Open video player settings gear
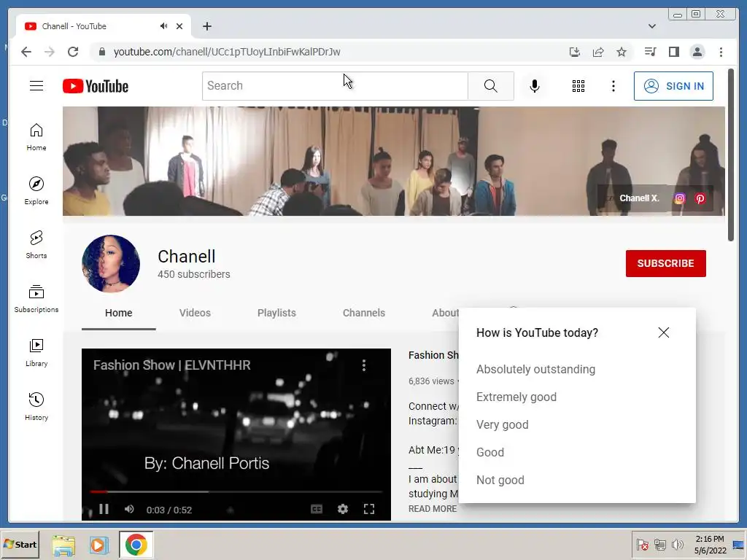Viewport: 747px width, 560px height. point(343,509)
